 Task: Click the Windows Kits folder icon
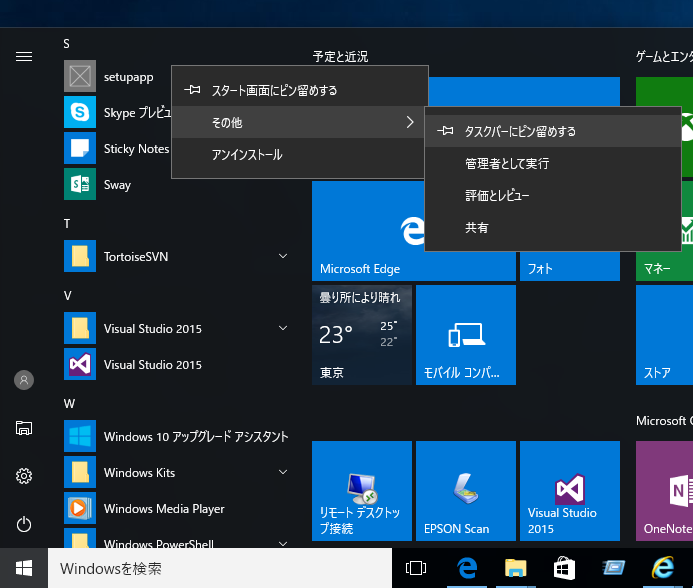[x=80, y=472]
